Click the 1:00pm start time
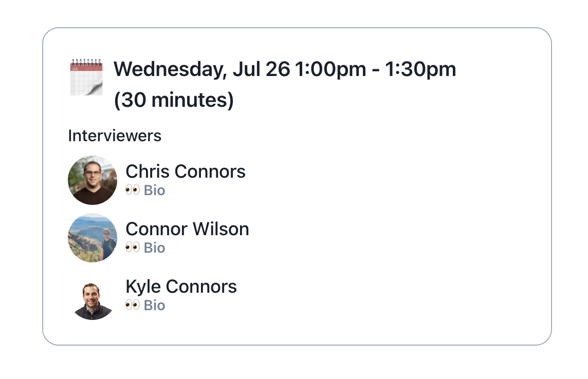The width and height of the screenshot is (588, 379). tap(330, 69)
